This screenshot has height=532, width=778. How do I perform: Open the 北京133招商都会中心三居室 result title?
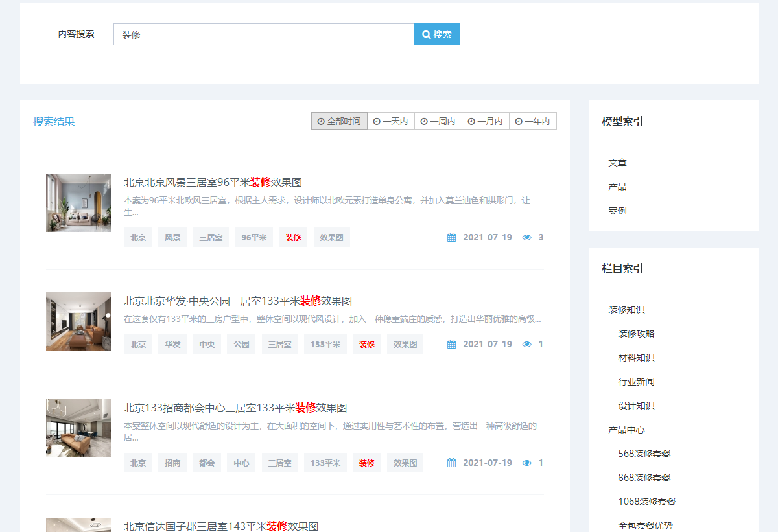point(235,408)
